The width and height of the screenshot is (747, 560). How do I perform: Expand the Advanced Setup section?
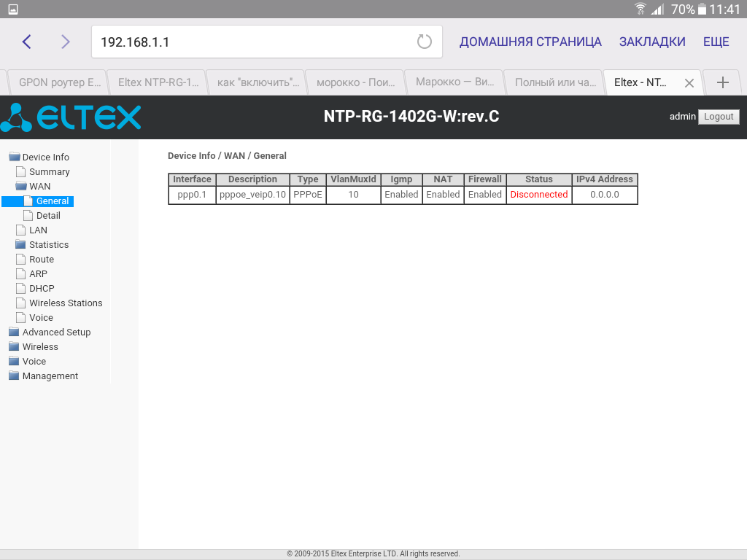(x=56, y=332)
